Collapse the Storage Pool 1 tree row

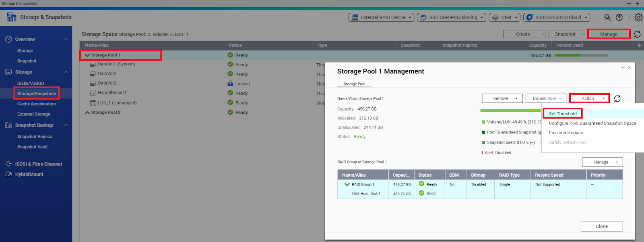pos(87,55)
